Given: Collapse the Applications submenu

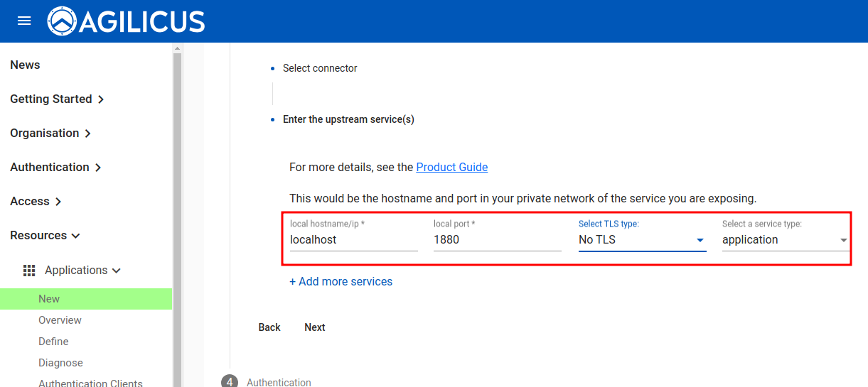Looking at the screenshot, I should coord(82,271).
